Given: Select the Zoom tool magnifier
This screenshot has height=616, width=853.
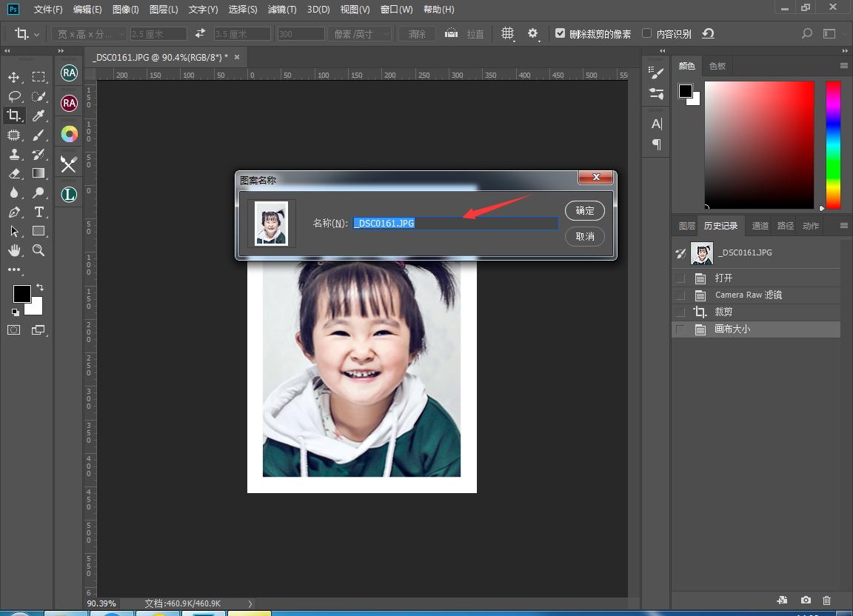Looking at the screenshot, I should [39, 251].
